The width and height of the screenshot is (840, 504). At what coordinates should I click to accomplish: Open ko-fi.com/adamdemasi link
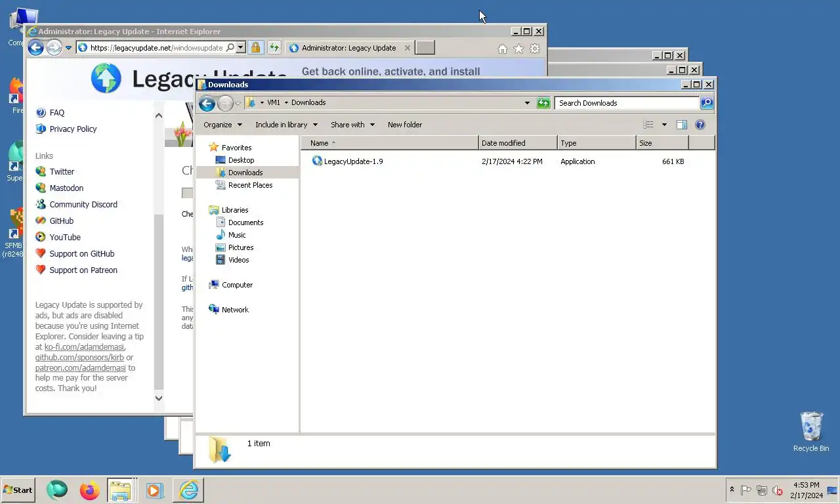pyautogui.click(x=84, y=347)
